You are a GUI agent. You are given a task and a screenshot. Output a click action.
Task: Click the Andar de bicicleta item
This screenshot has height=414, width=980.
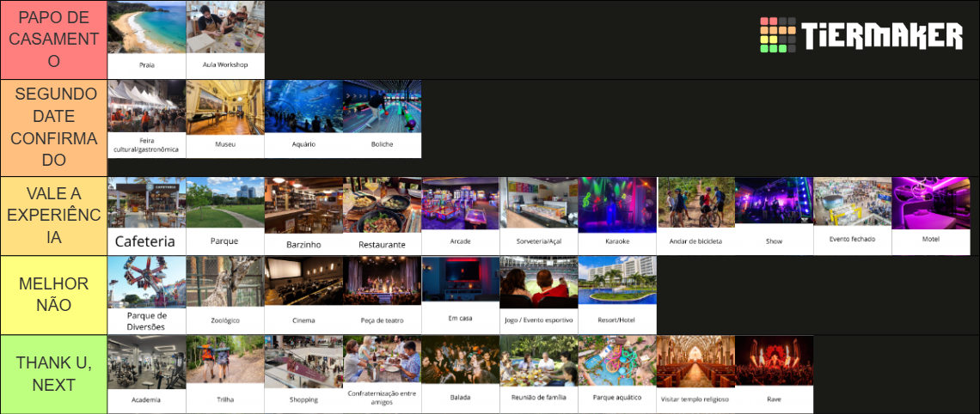click(695, 216)
